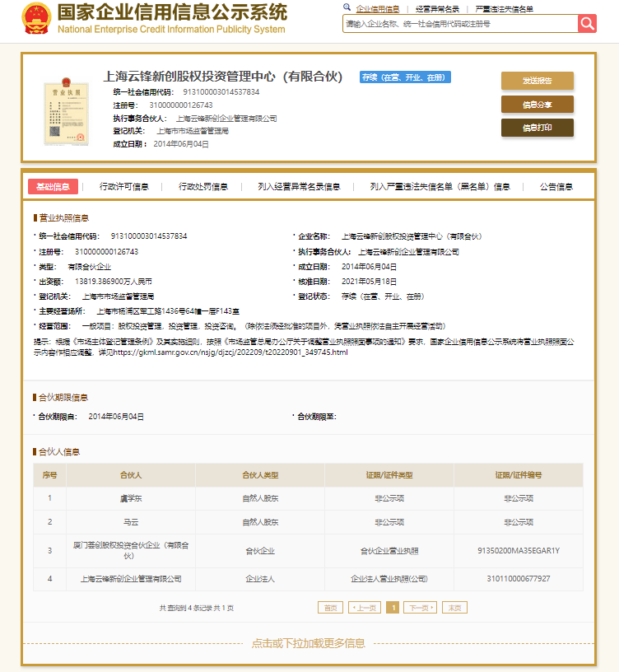Click the registration number 310000000126743 in header card
Viewport: 619px width, 672px height.
point(181,105)
